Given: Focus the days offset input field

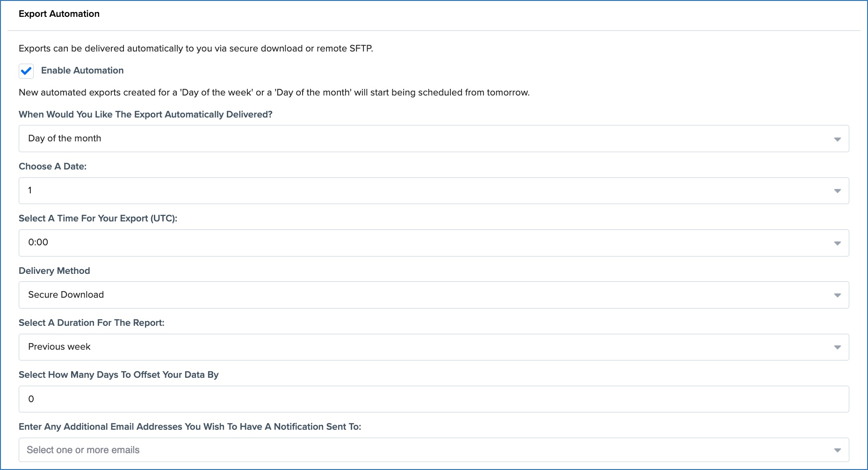Looking at the screenshot, I should point(421,399).
